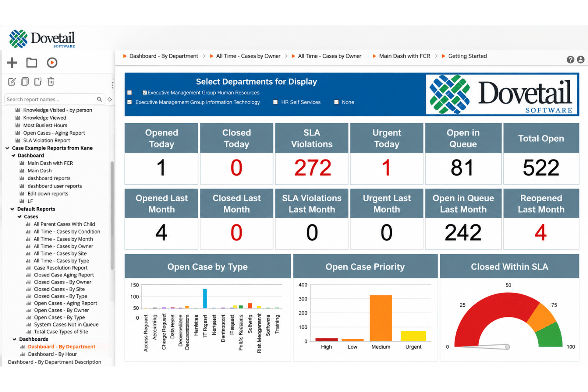Screen dimensions: 588x392
Task: Select All Time - Cases by Condition report
Action: pyautogui.click(x=67, y=232)
